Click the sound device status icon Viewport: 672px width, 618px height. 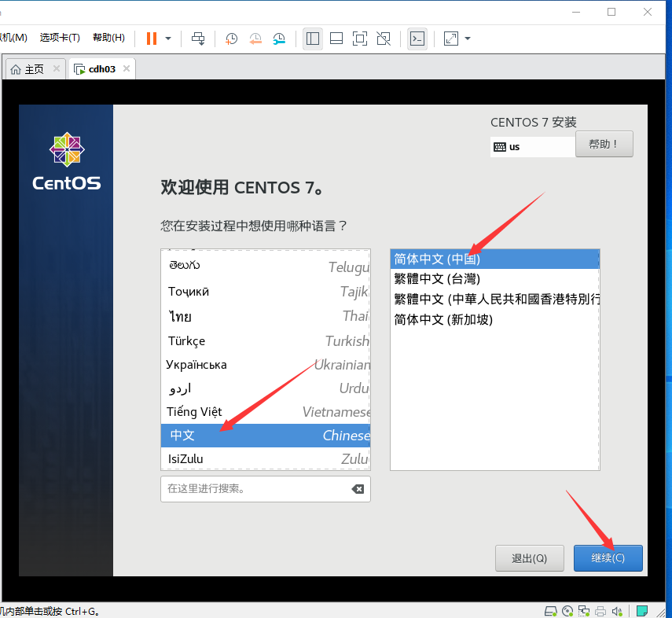coord(617,611)
